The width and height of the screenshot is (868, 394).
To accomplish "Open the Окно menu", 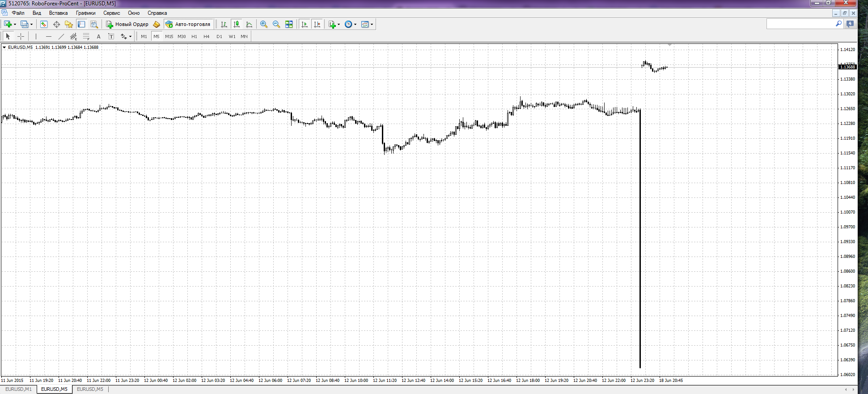I will (134, 13).
